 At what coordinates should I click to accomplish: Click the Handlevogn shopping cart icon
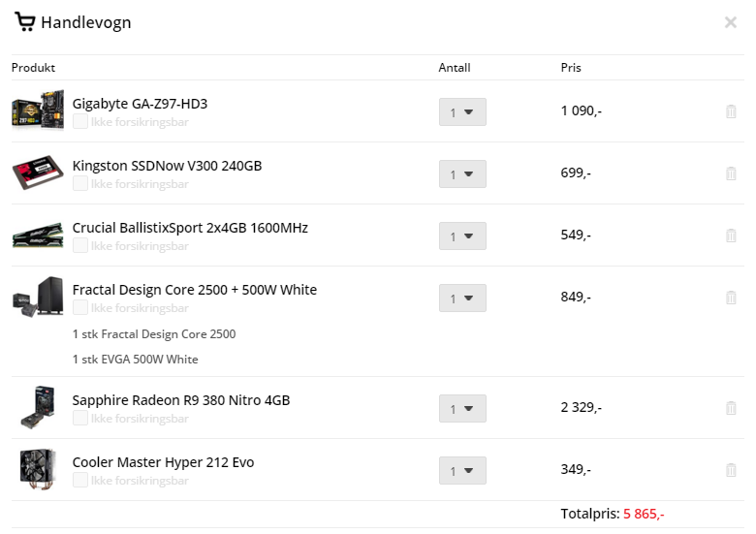[25, 22]
